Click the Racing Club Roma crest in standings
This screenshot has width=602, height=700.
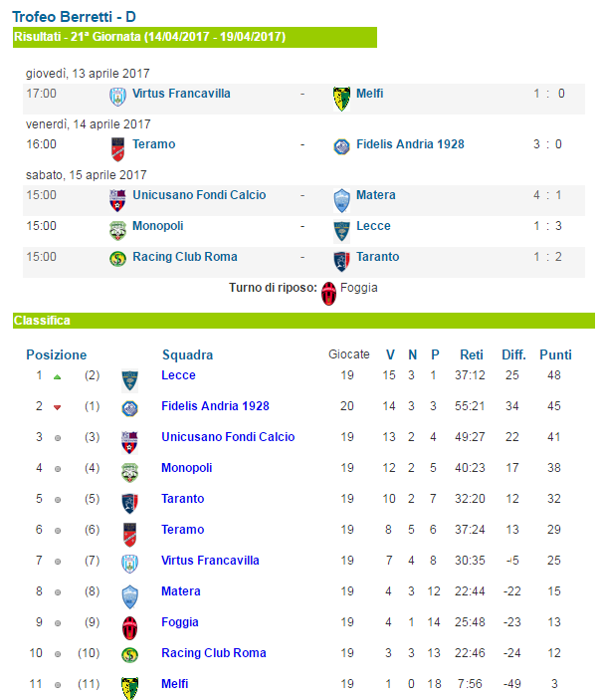[130, 655]
